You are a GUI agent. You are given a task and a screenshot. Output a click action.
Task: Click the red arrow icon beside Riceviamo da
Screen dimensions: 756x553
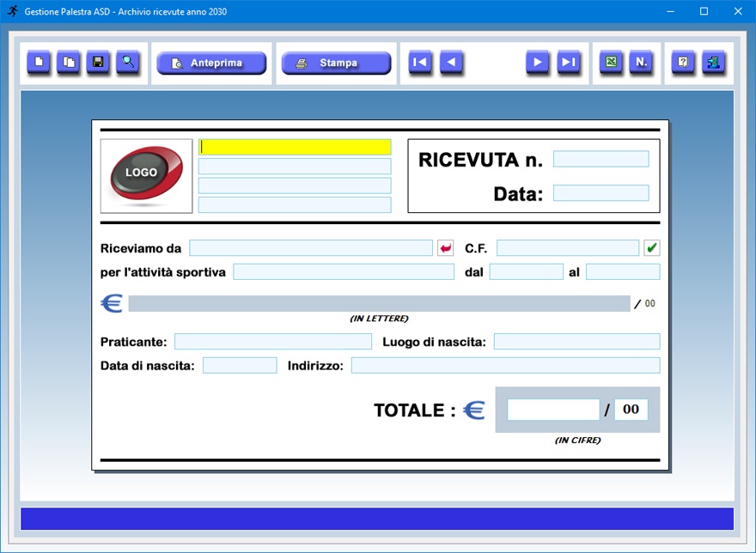pyautogui.click(x=446, y=248)
